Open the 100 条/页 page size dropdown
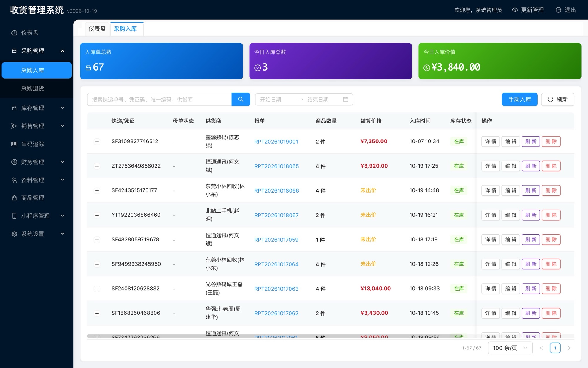This screenshot has width=588, height=368. 510,348
